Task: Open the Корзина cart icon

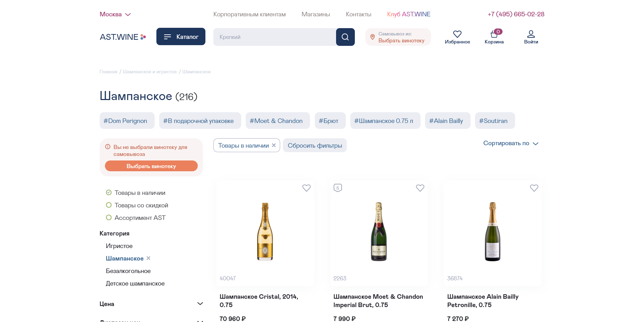Action: tap(494, 34)
